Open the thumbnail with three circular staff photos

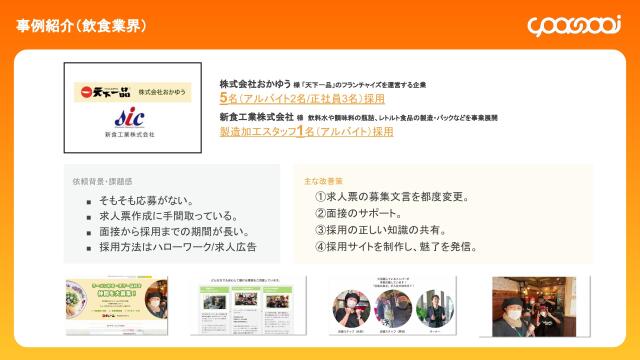point(393,306)
